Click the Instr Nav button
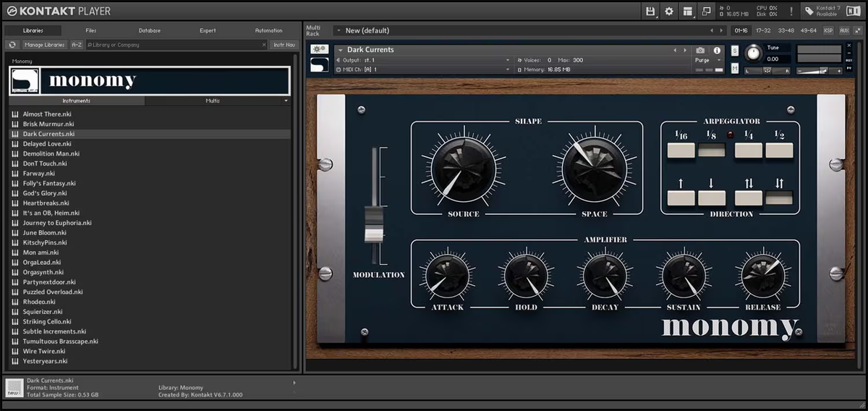Screen dimensions: 868x411 tap(284, 45)
